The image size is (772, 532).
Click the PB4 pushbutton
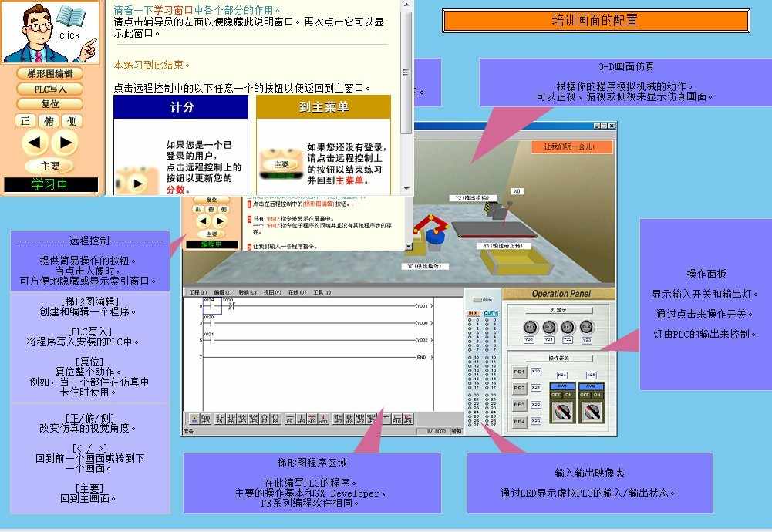tap(519, 422)
